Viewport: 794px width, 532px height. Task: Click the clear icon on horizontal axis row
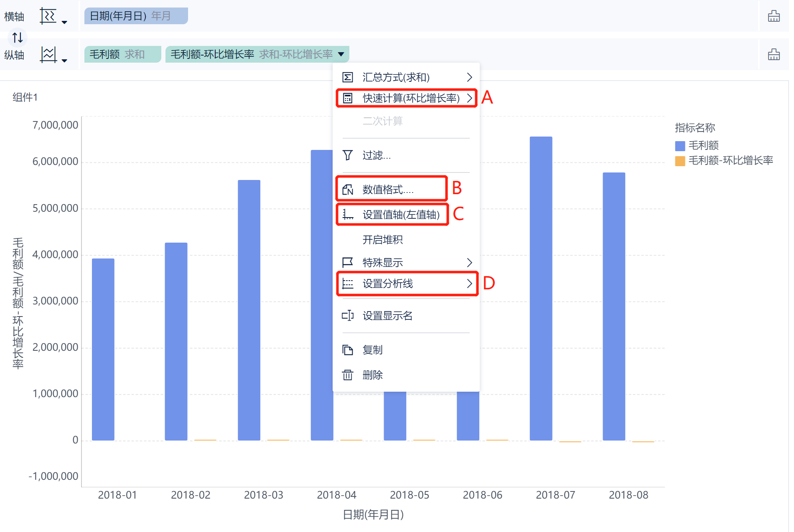[x=774, y=16]
